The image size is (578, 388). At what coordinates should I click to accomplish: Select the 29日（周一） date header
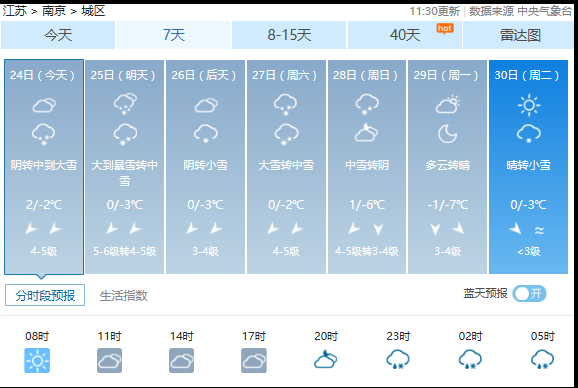tap(447, 75)
